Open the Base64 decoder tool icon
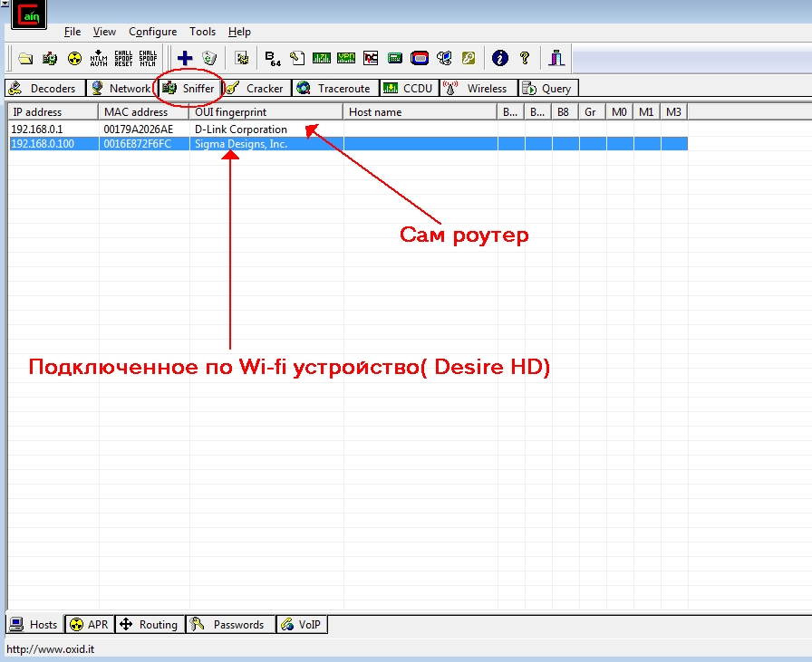 point(272,58)
